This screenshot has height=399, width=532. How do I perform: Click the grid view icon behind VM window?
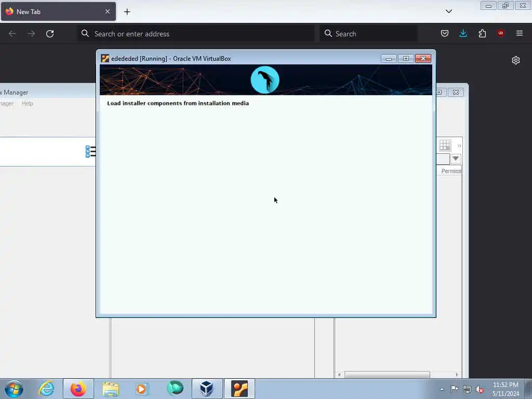tap(445, 145)
